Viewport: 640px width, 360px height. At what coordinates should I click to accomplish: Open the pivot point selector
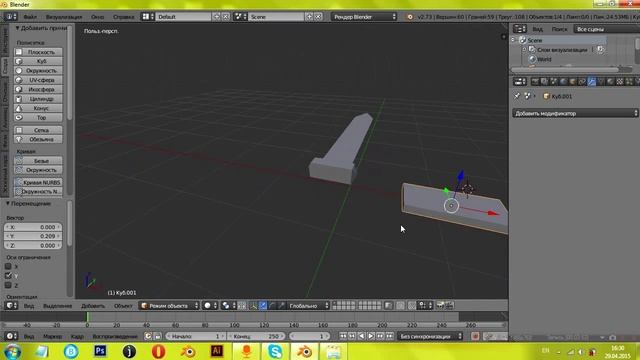[x=228, y=305]
